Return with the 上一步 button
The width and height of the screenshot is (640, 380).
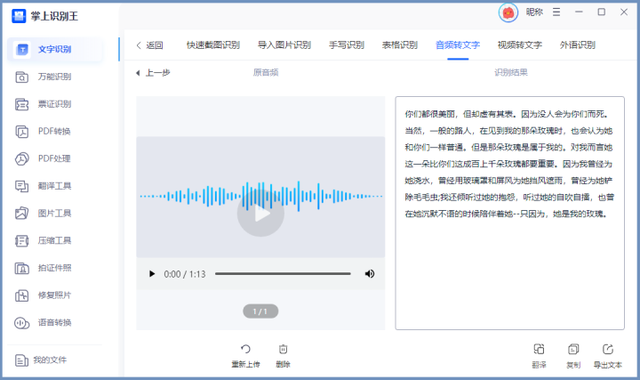(153, 73)
